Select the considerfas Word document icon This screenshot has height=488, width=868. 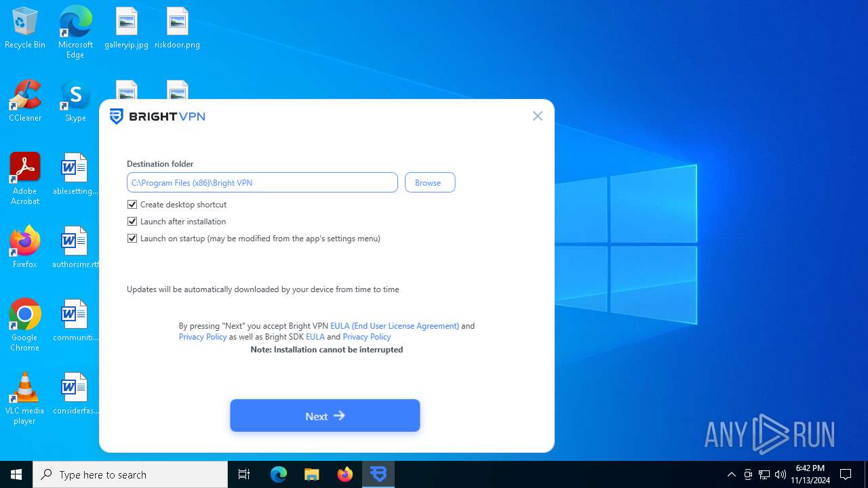(x=75, y=394)
